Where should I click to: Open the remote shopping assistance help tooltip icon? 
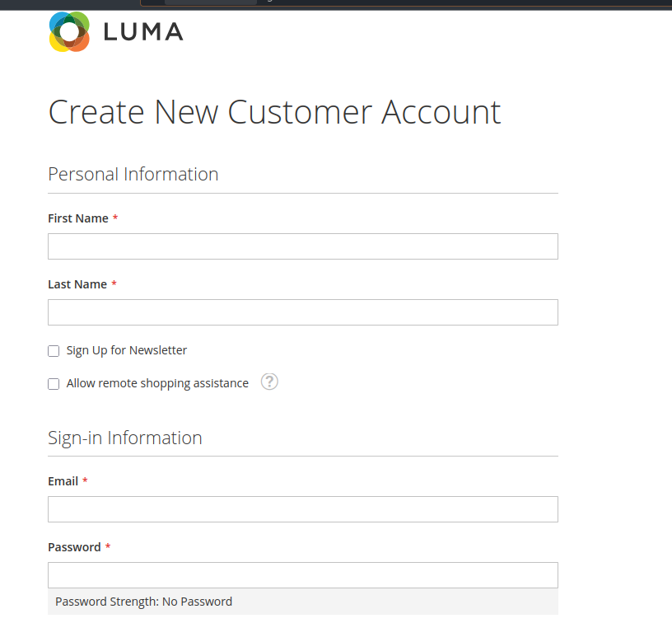click(x=269, y=382)
